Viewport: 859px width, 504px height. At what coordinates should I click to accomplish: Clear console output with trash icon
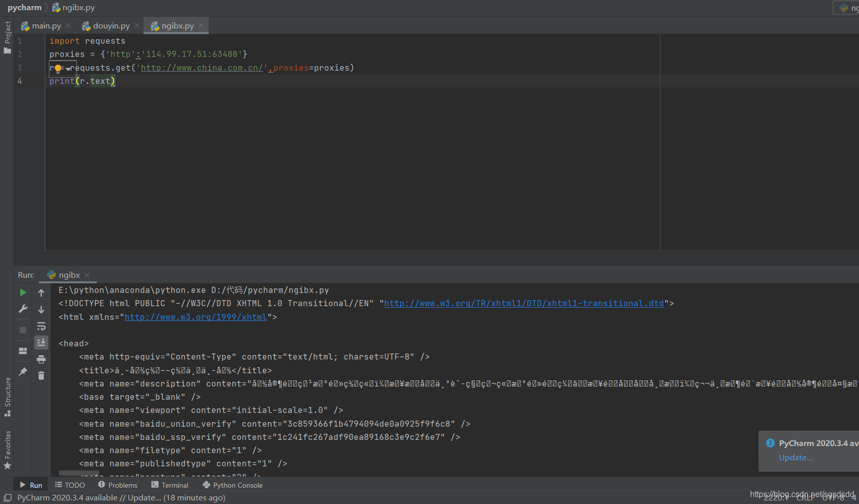41,376
